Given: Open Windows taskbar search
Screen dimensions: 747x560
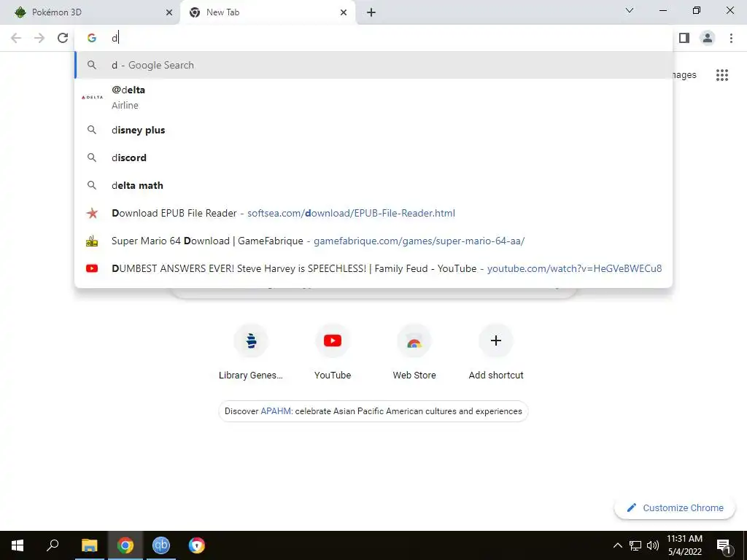Looking at the screenshot, I should (x=53, y=545).
